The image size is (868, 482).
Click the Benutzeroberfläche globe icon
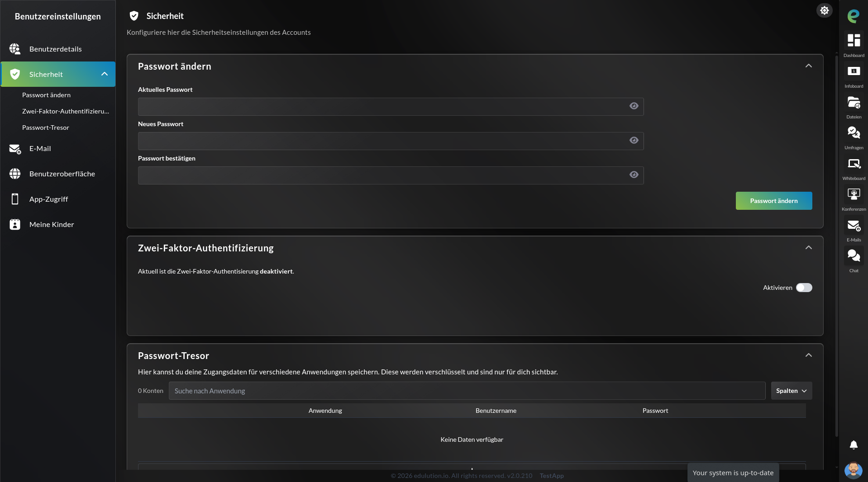point(15,174)
